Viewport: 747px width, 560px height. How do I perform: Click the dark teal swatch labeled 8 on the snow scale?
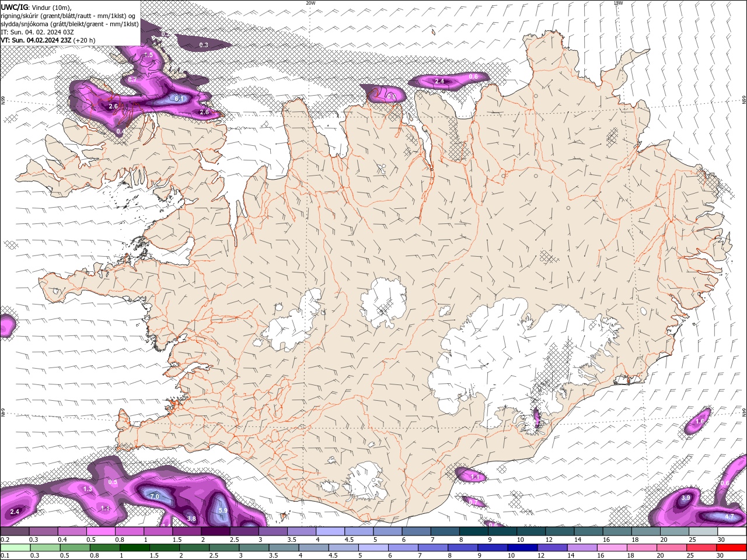click(473, 531)
